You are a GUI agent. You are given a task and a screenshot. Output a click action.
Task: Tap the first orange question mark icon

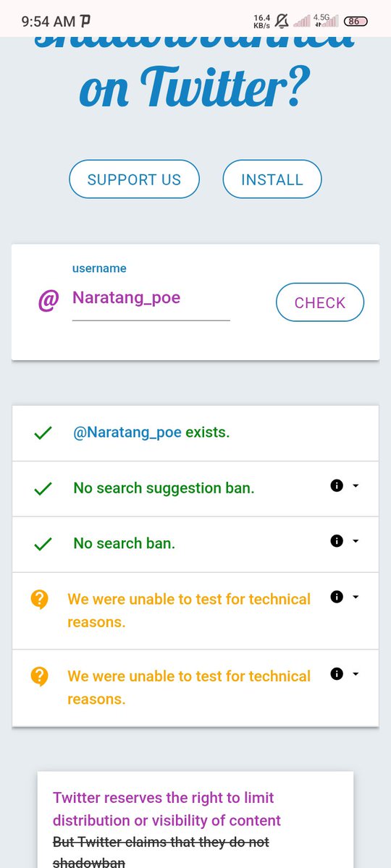[40, 600]
